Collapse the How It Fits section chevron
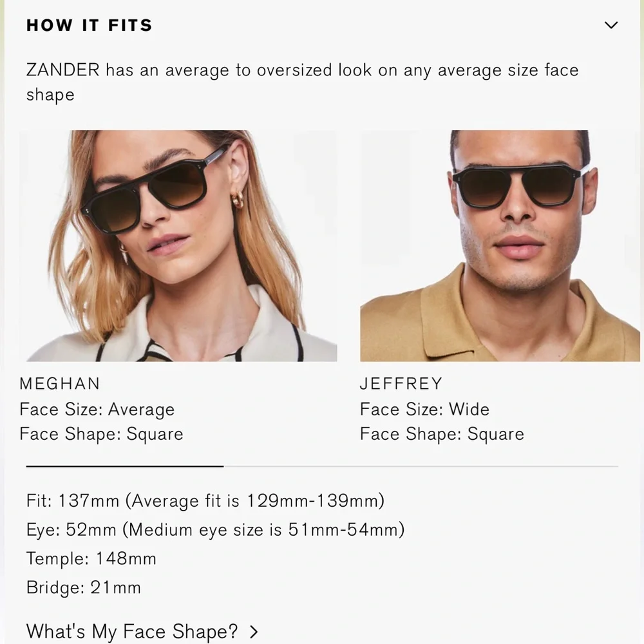 tap(611, 25)
